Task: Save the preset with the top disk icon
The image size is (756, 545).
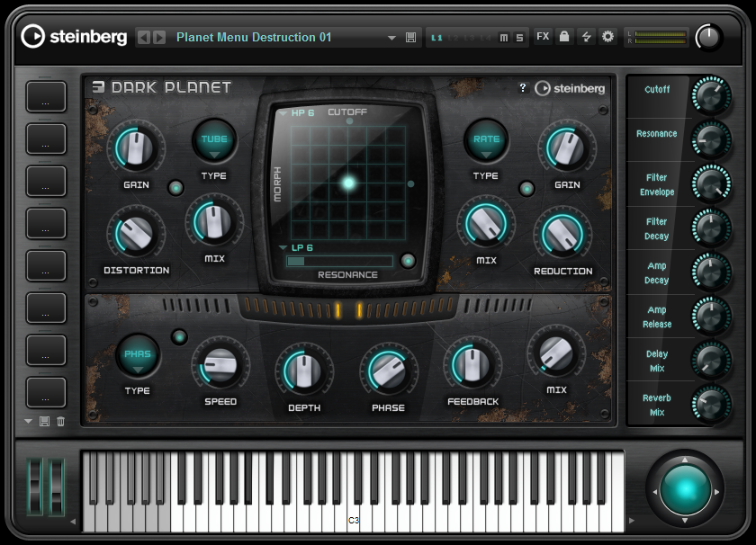Action: pyautogui.click(x=410, y=38)
